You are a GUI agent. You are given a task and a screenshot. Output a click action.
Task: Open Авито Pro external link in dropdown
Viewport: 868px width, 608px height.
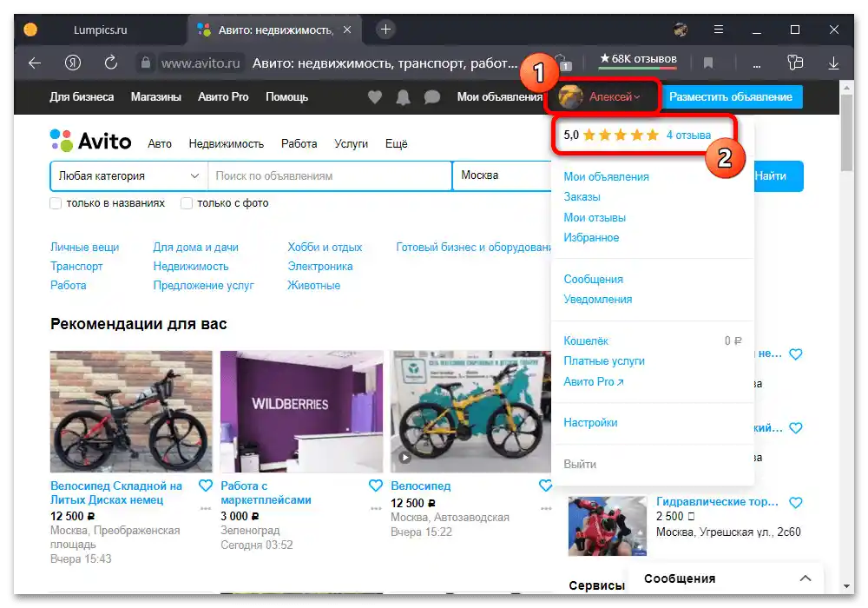[x=594, y=381]
